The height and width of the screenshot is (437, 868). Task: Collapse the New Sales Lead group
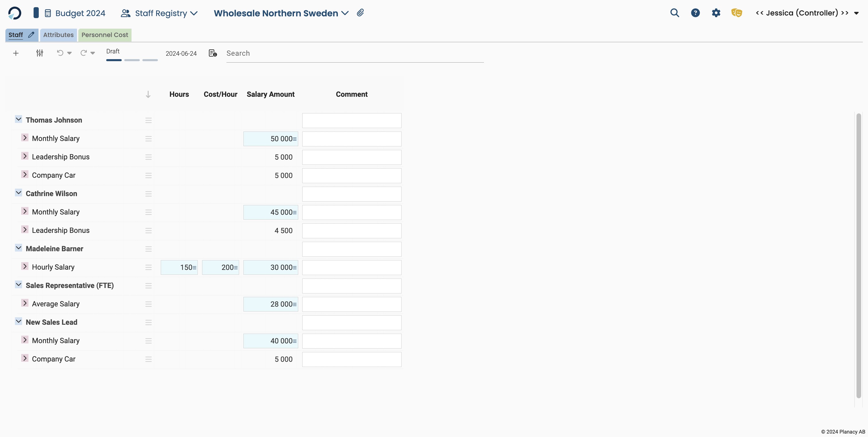19,321
